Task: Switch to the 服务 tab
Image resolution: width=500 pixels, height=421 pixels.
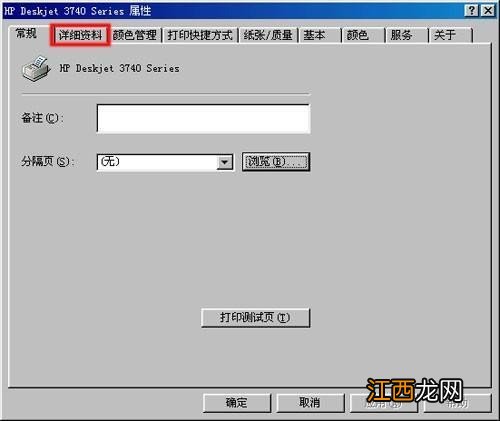Action: click(x=407, y=35)
